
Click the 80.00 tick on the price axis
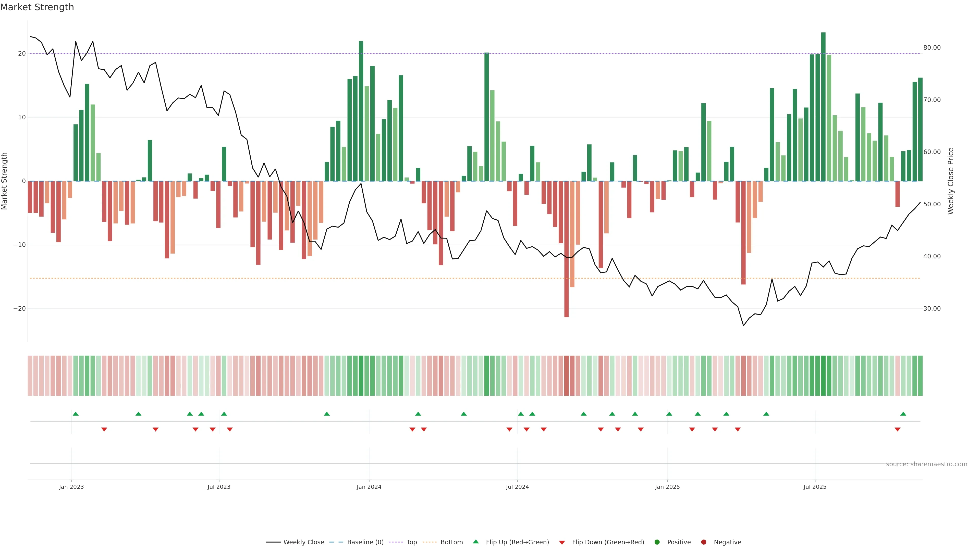(x=932, y=47)
